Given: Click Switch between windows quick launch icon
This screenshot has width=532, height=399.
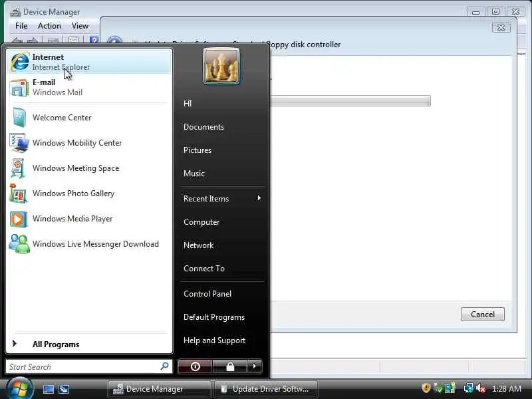Looking at the screenshot, I should (x=64, y=389).
